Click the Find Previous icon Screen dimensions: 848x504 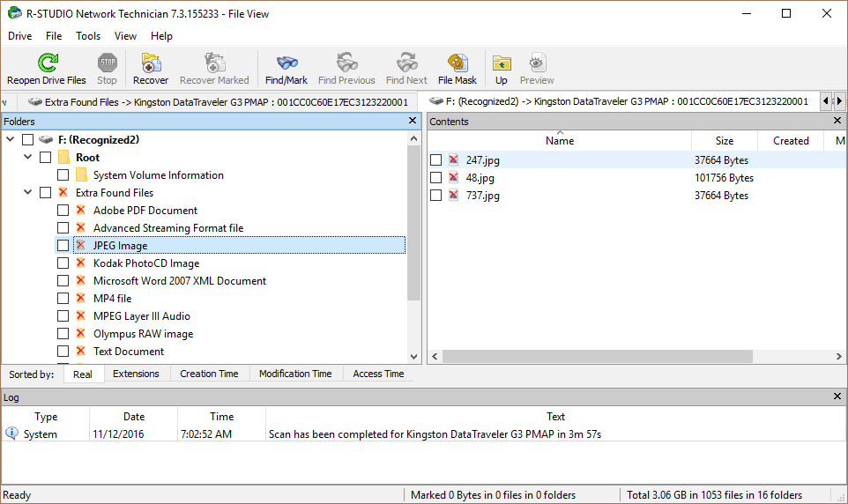346,63
